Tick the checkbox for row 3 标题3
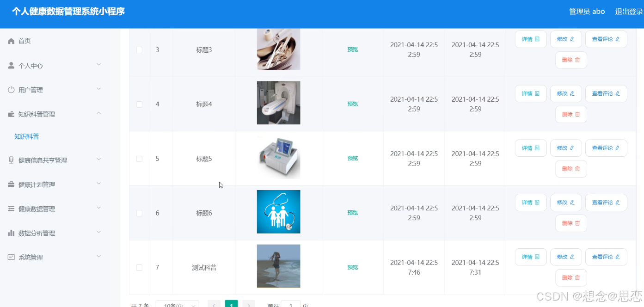Screen dimensions: 644x307 click(139, 50)
